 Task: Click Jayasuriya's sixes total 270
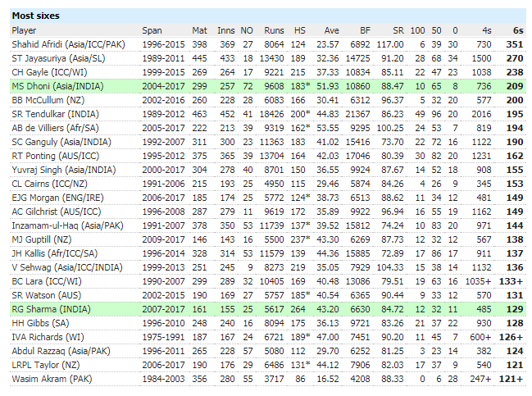tap(515, 58)
